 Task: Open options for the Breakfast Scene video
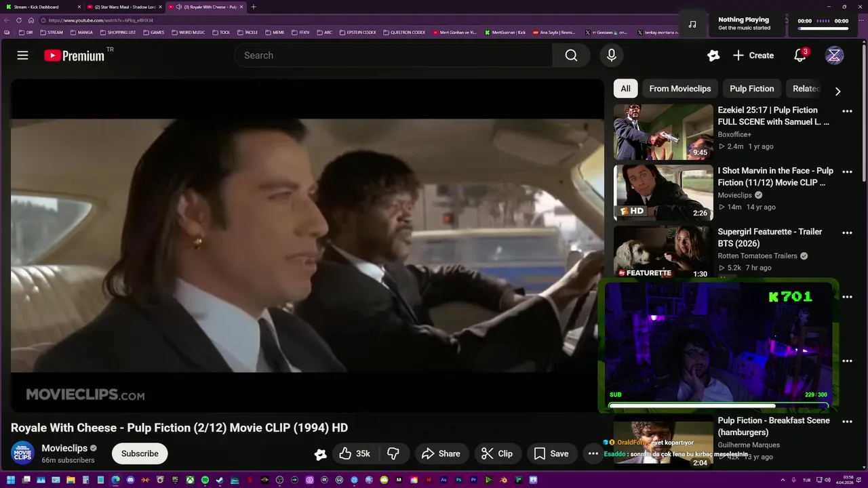point(847,422)
